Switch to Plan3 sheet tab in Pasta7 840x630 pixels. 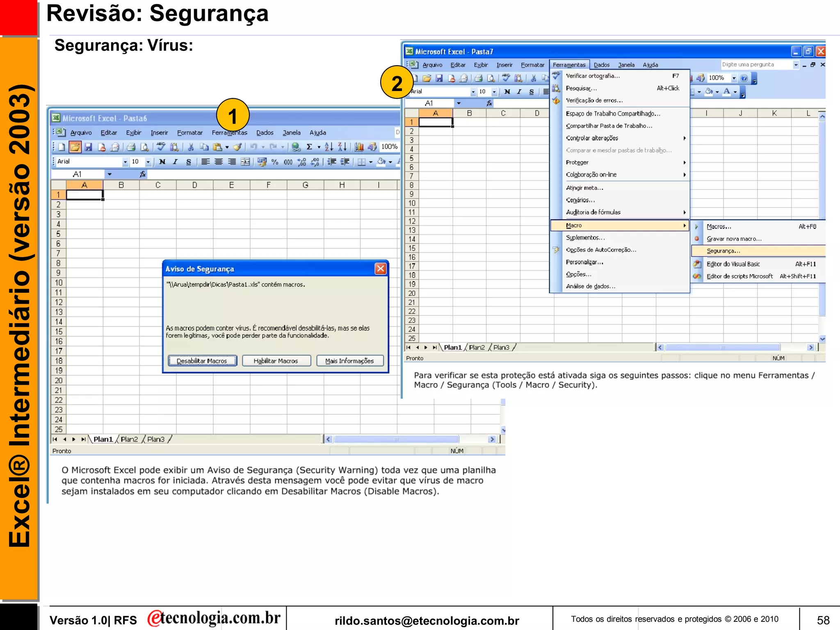[501, 347]
